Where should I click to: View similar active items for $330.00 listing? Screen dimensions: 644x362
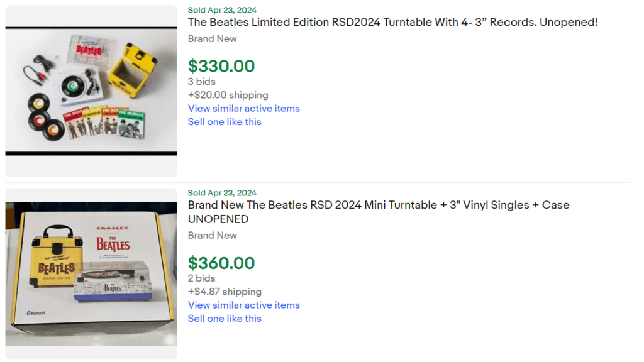[x=243, y=108]
